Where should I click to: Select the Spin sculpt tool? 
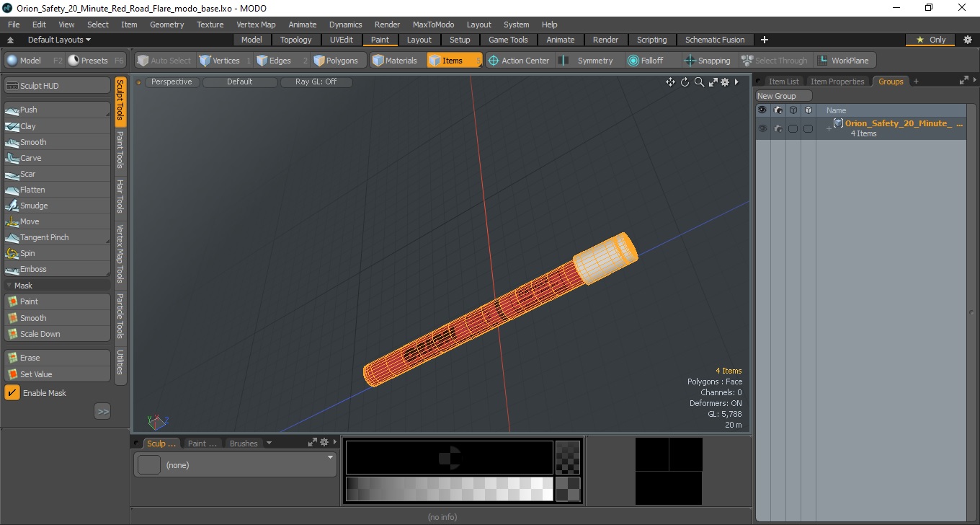pos(57,253)
